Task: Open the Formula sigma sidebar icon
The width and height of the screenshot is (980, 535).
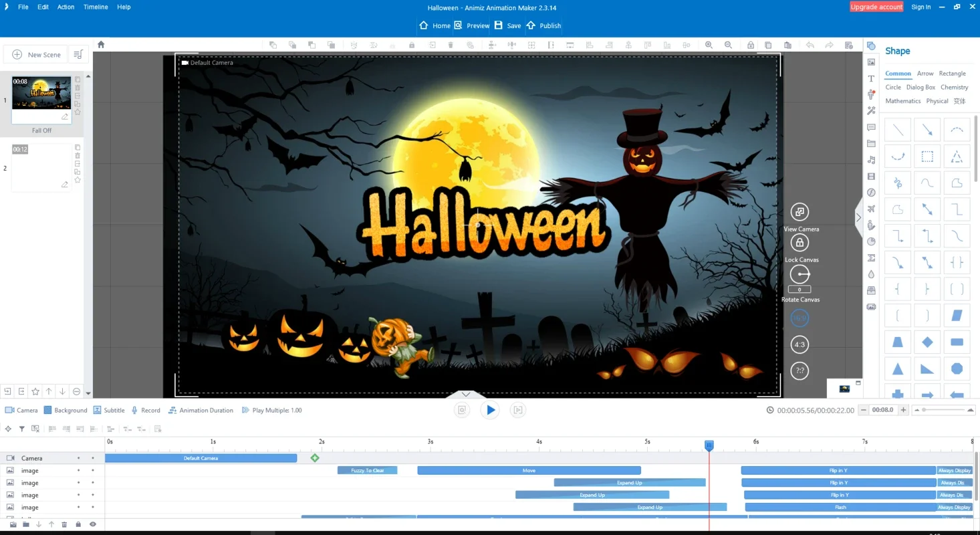Action: click(x=871, y=257)
